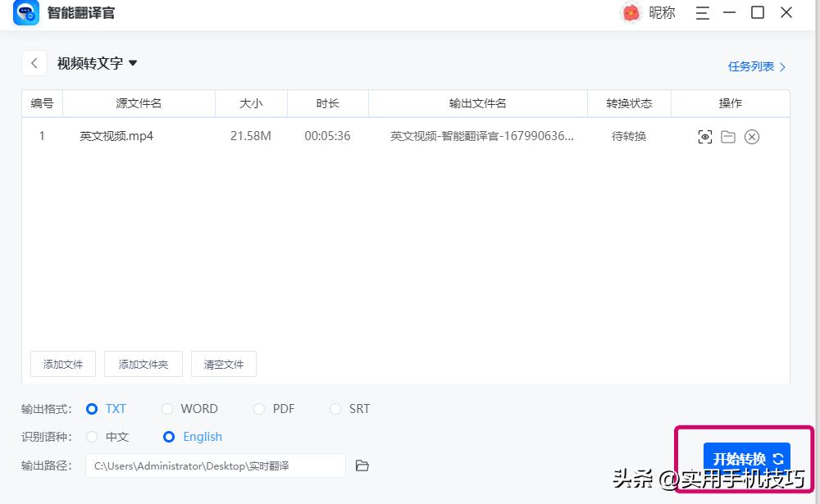Click the output path input field
The image size is (820, 504).
point(213,465)
